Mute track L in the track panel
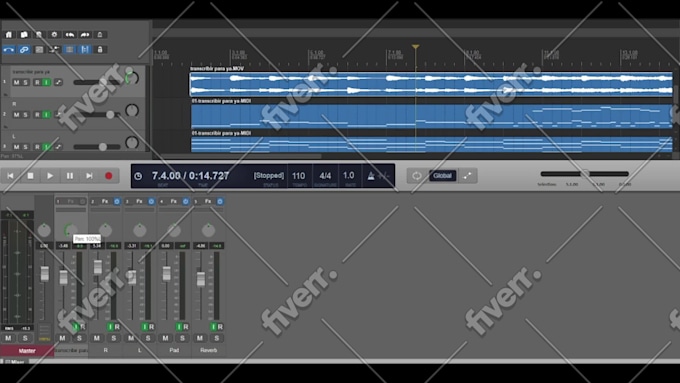 coord(16,147)
